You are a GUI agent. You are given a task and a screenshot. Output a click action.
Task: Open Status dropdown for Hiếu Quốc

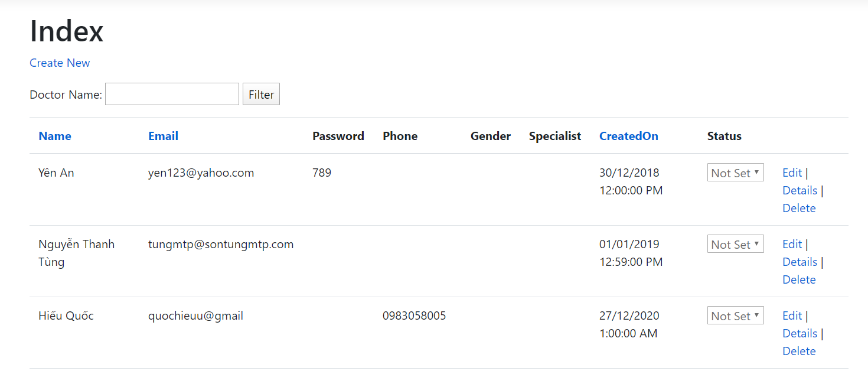(735, 316)
